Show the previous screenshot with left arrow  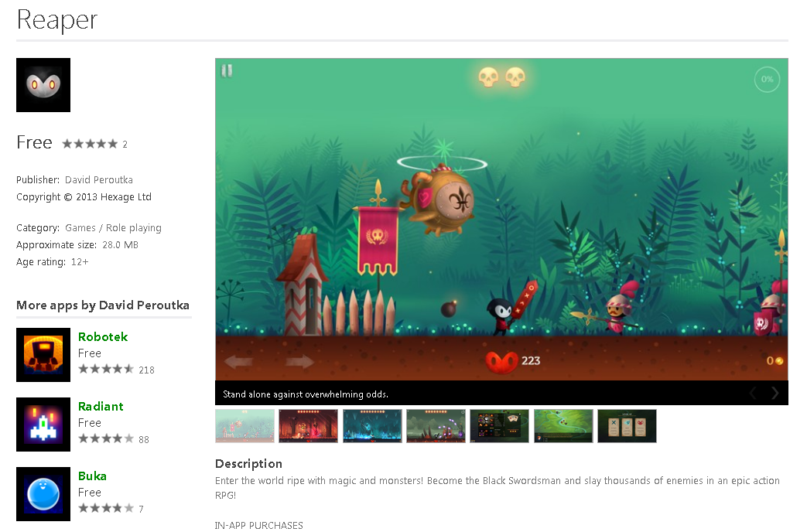[x=753, y=394]
